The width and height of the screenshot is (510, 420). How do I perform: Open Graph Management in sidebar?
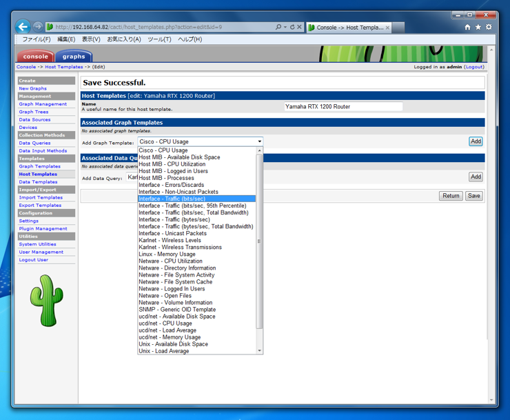point(43,104)
